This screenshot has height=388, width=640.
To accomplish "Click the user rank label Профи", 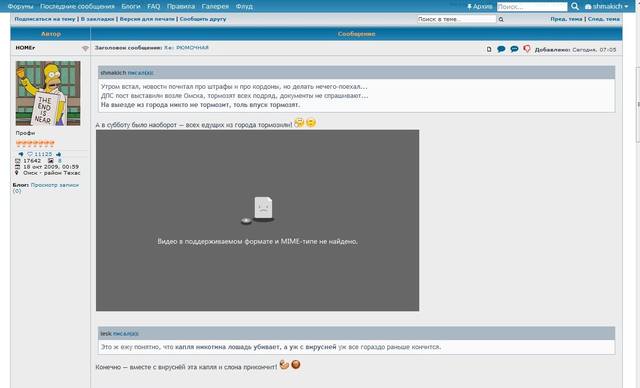I will 25,133.
